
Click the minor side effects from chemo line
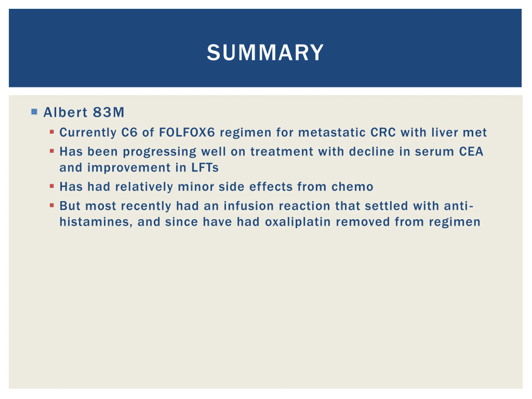[x=217, y=187]
